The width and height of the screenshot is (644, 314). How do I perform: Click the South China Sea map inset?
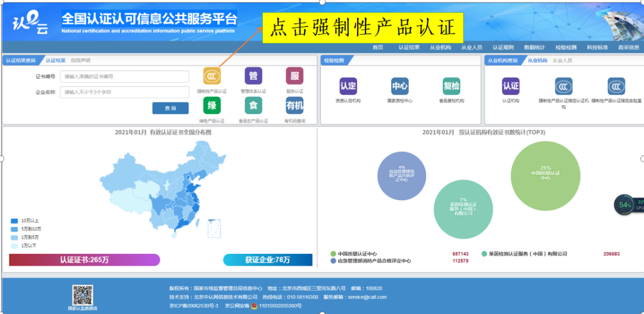215,228
